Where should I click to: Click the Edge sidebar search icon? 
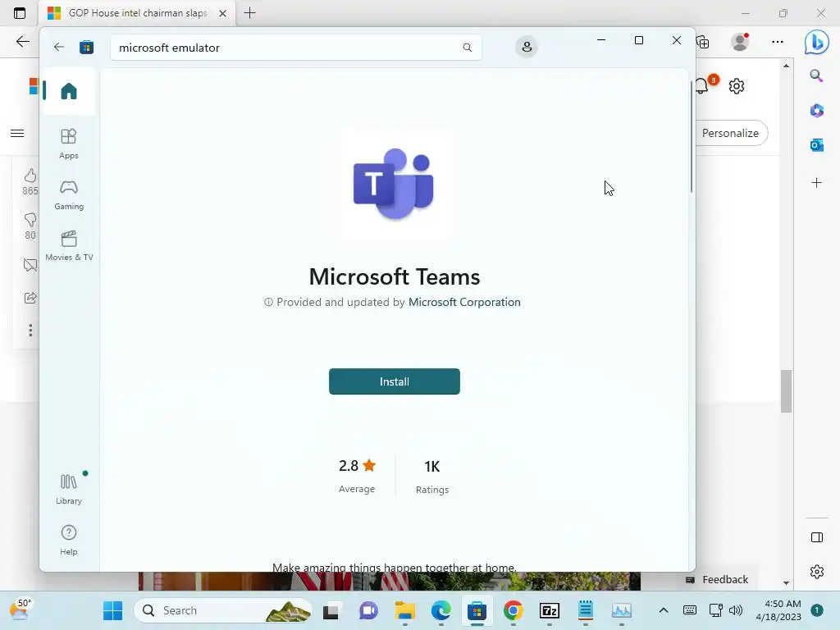tap(816, 76)
